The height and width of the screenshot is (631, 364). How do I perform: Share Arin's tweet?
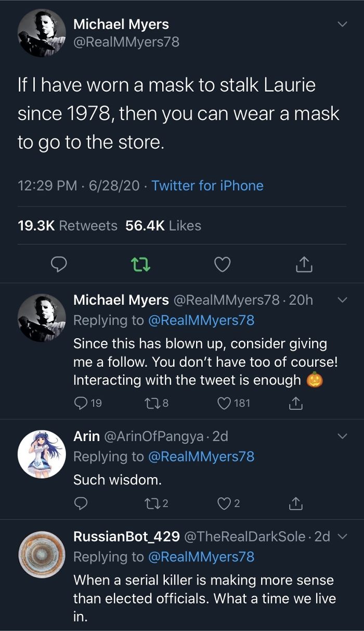point(295,503)
